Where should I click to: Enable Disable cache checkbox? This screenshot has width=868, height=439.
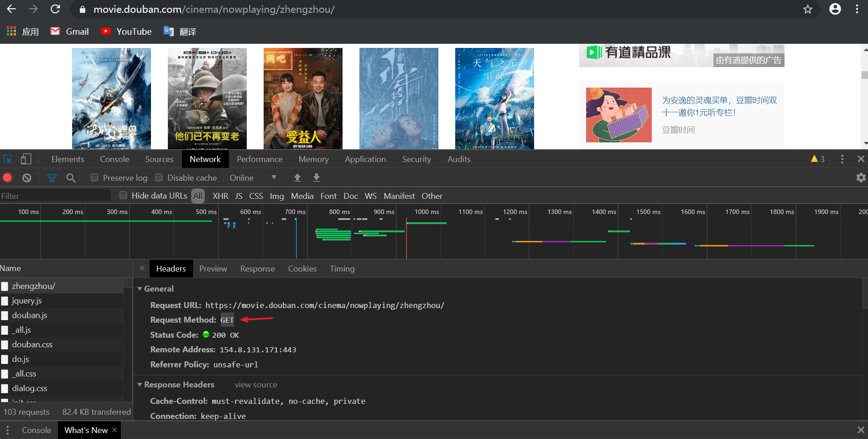point(159,178)
